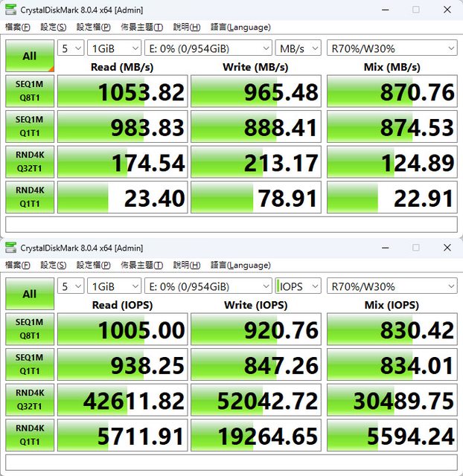The width and height of the screenshot is (463, 476).
Task: Click the CrystalDiskMark app icon in bottom window
Action: 10,248
